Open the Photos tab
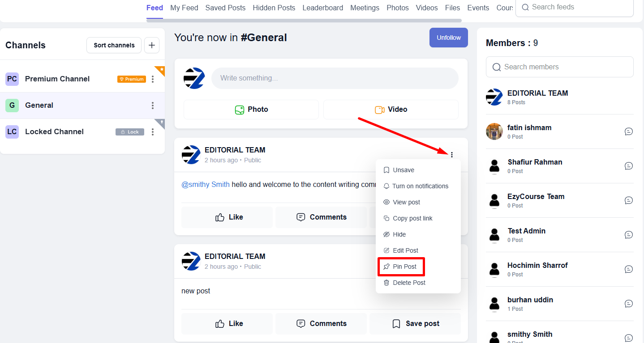644x343 pixels. (398, 8)
